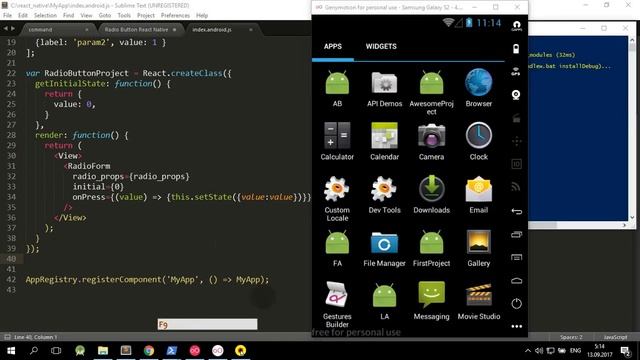Screen dimensions: 640x360
Task: Open Custom Locale app
Action: [337, 199]
